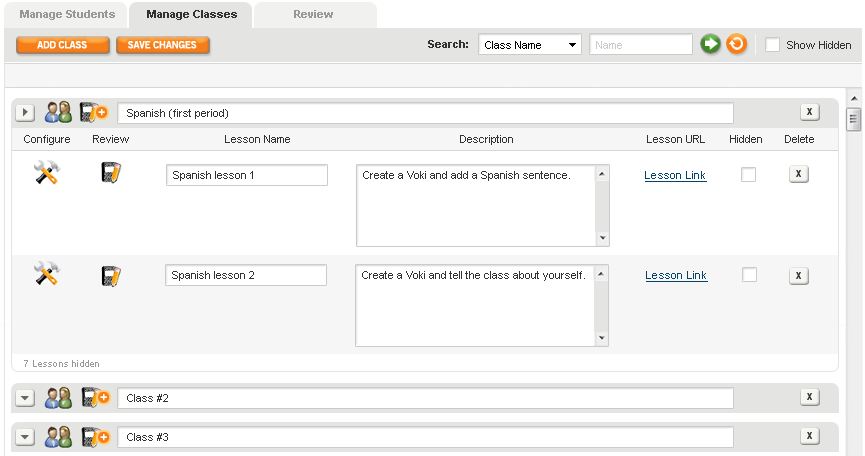Open the Review tab
This screenshot has height=456, width=865.
point(314,15)
